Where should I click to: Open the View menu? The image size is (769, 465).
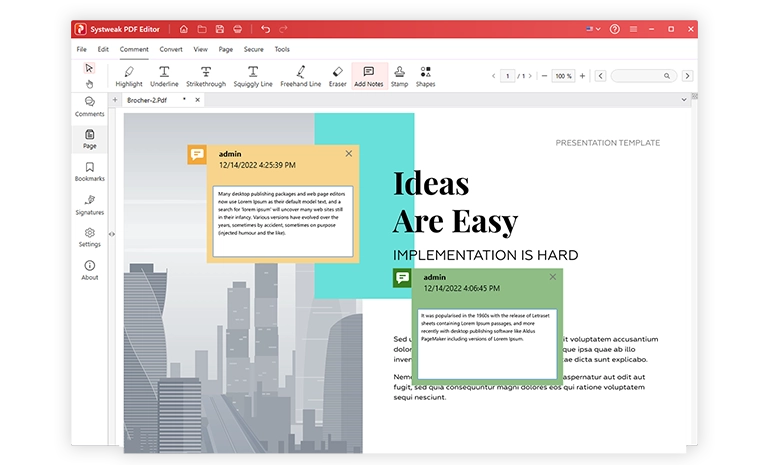(x=200, y=50)
